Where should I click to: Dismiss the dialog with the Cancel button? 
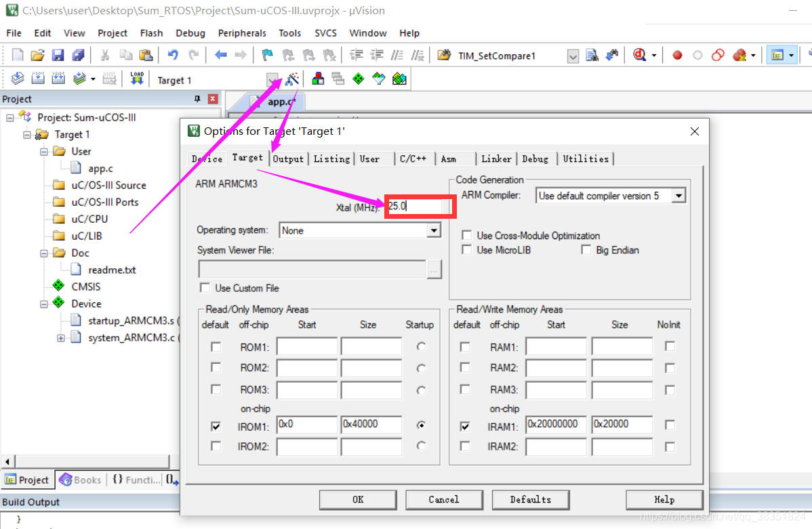coord(444,499)
